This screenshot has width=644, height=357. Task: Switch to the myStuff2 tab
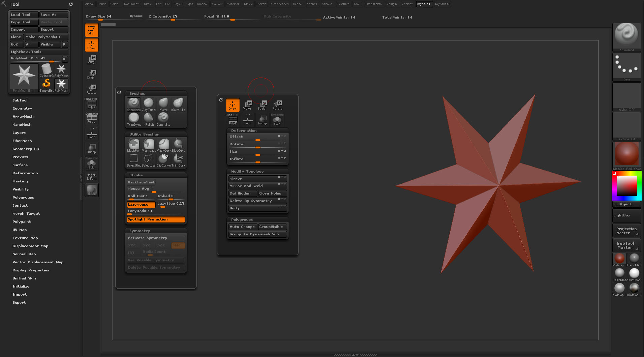coord(442,4)
